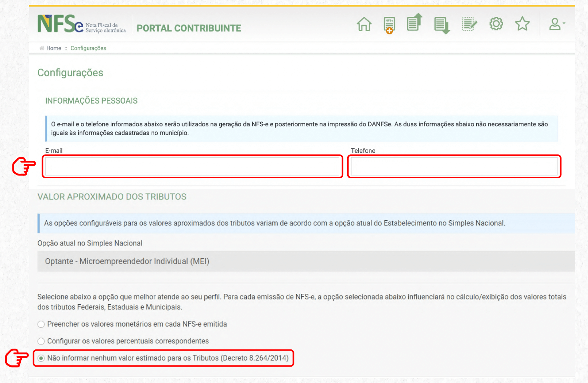Screen dimensions: 588x383
Task: Click the Configurações page heading
Action: 70,73
